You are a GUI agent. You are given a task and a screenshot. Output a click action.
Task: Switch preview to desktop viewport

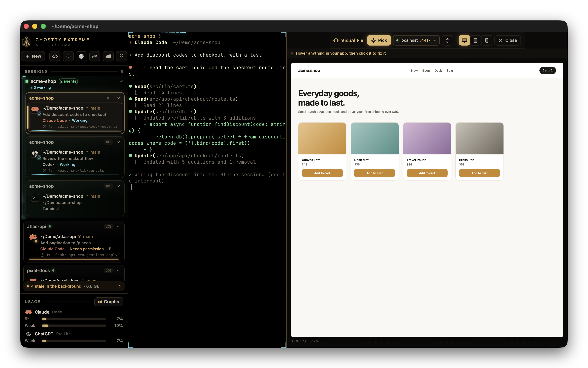(x=464, y=40)
